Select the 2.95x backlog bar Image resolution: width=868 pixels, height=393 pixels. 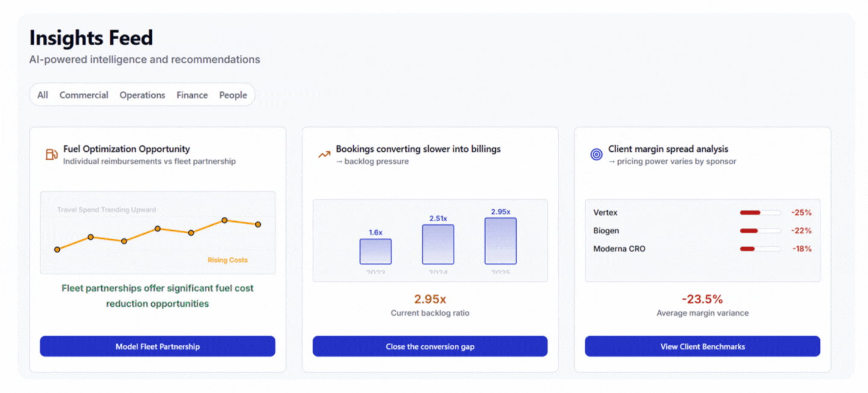pos(501,241)
